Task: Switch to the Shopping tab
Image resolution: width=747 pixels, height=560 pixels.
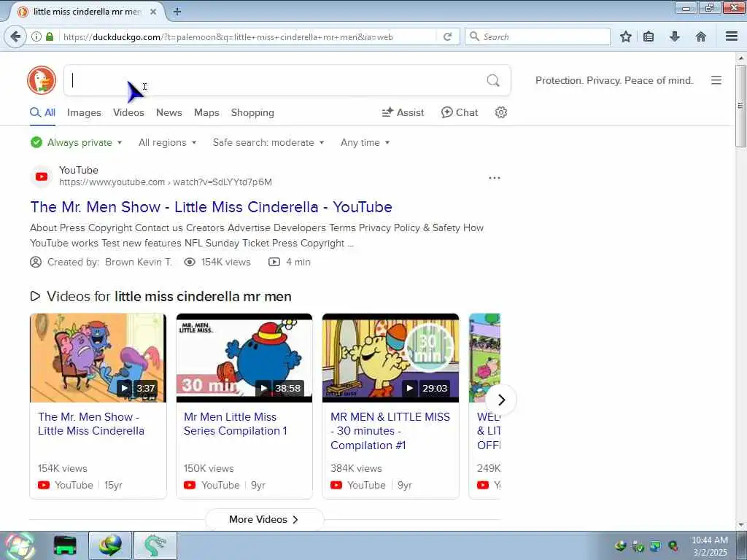Action: click(252, 113)
